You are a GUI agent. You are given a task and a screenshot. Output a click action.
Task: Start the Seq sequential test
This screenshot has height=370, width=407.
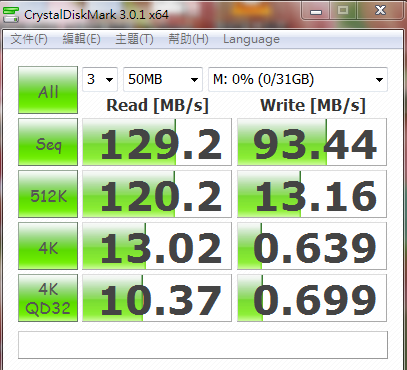[x=48, y=142]
